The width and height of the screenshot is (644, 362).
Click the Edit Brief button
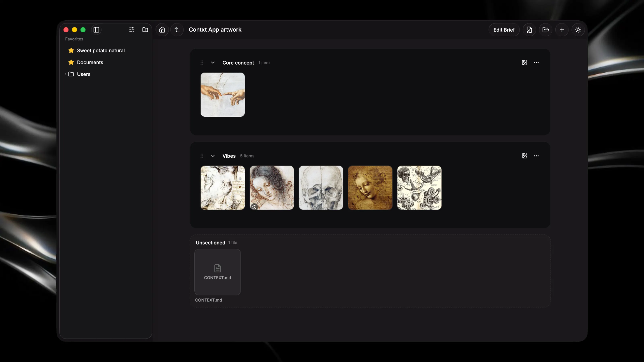[x=504, y=30]
